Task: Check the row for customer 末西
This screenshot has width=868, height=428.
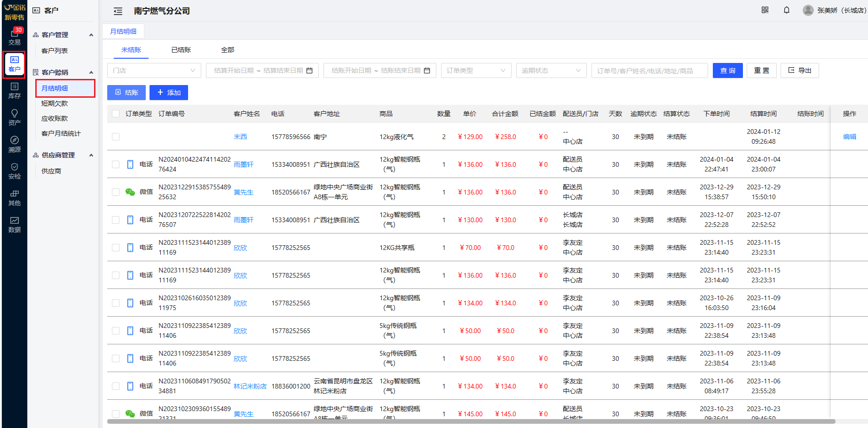Action: [x=116, y=137]
